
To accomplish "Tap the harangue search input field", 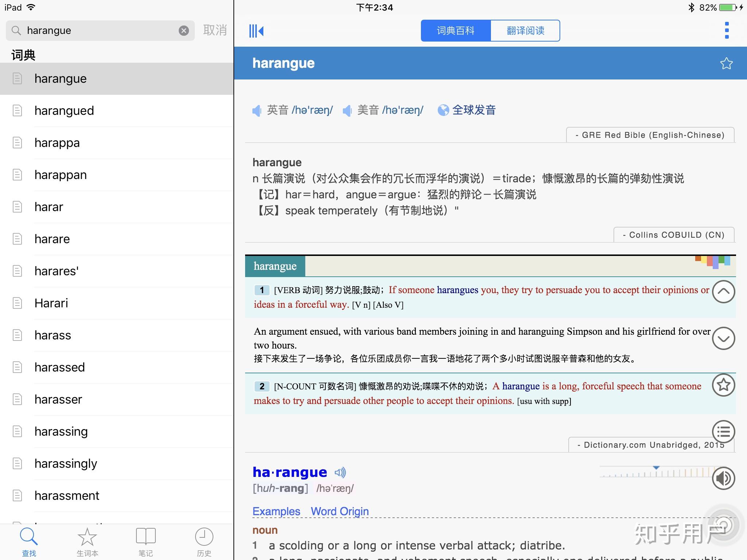I will point(100,31).
